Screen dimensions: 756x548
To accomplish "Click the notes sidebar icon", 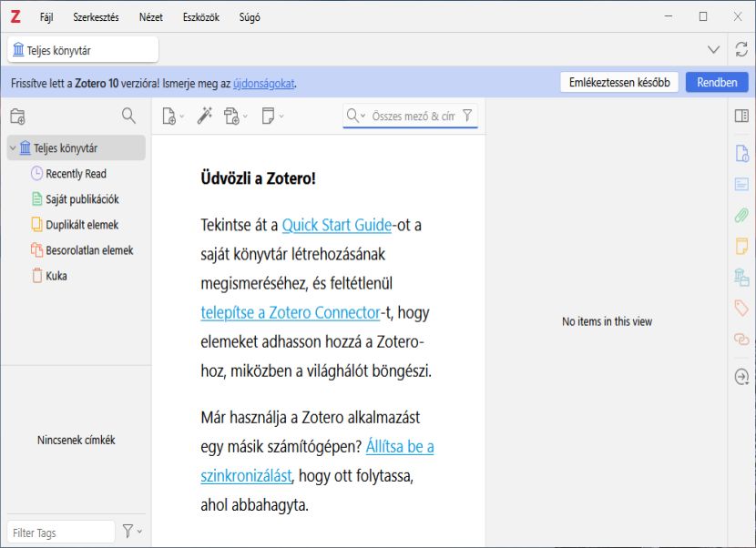I will (741, 246).
